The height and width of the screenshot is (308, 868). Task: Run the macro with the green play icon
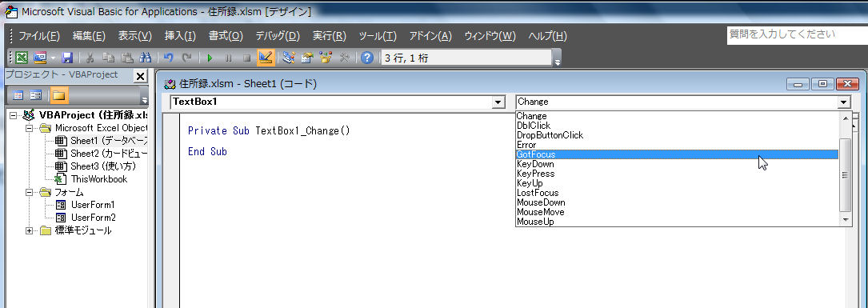click(x=210, y=58)
